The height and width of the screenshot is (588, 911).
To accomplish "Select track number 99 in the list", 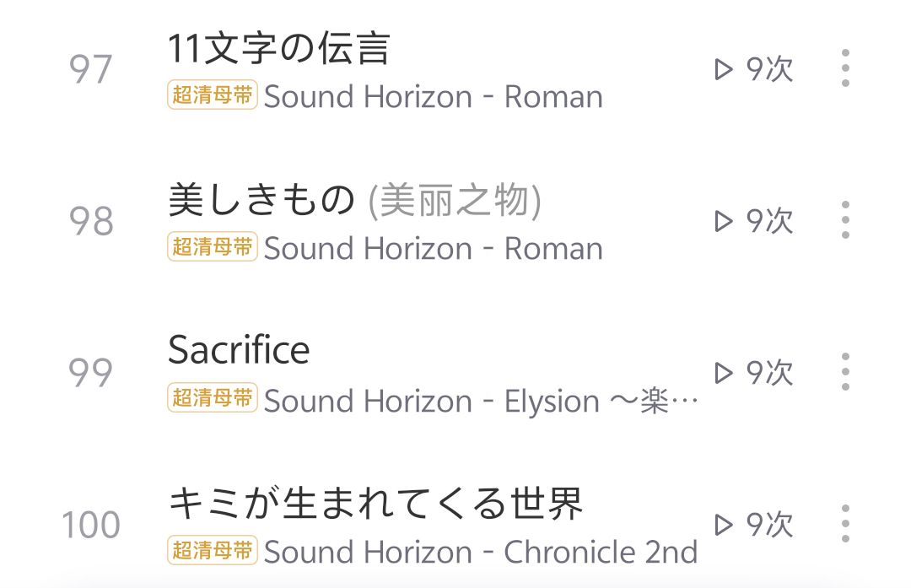I will (90, 373).
